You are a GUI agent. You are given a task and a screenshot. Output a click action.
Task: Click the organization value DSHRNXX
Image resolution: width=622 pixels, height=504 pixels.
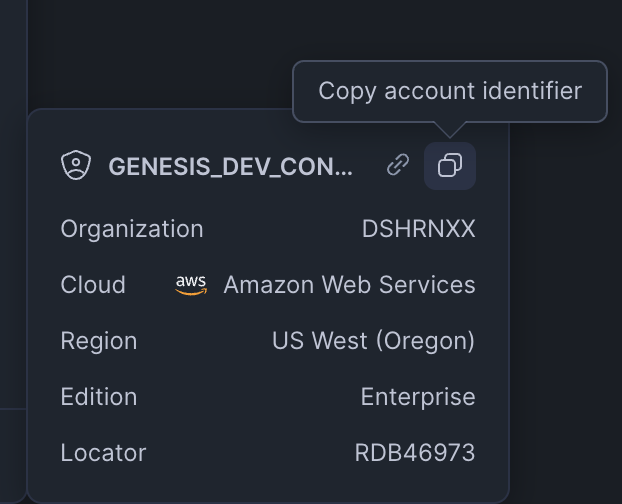[419, 229]
